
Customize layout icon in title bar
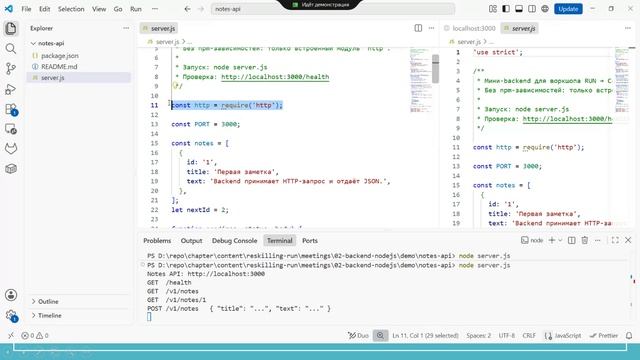[493, 9]
